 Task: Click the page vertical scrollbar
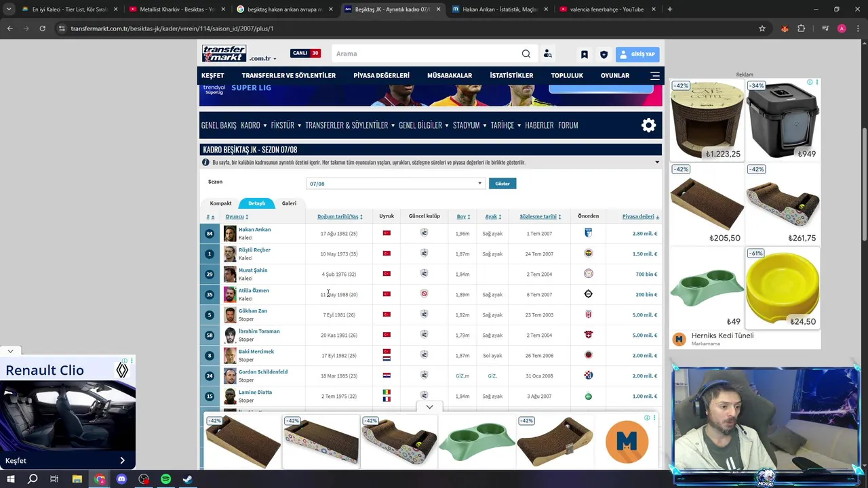tap(864, 183)
